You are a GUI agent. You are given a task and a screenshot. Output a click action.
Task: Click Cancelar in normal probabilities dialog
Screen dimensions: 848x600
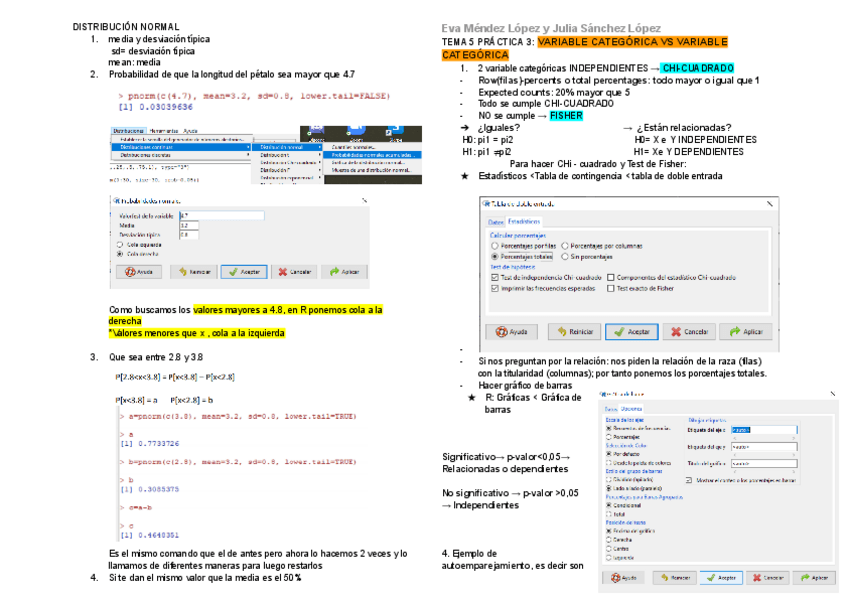pos(294,272)
